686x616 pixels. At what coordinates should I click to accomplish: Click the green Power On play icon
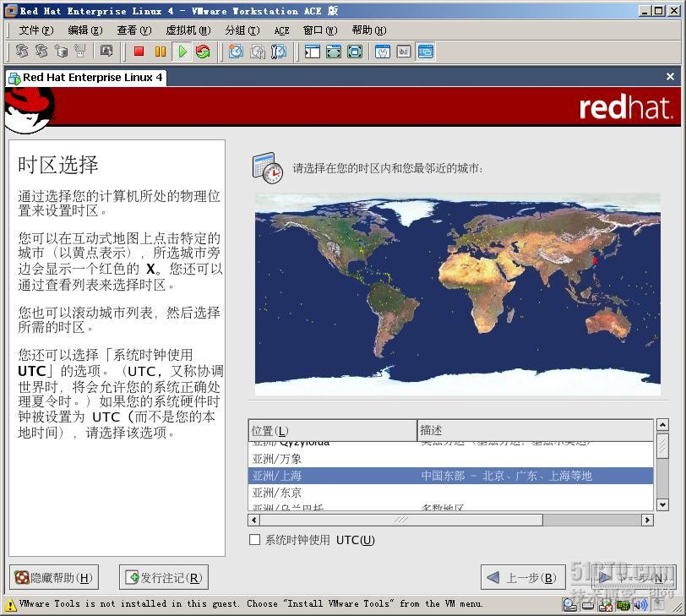(182, 52)
